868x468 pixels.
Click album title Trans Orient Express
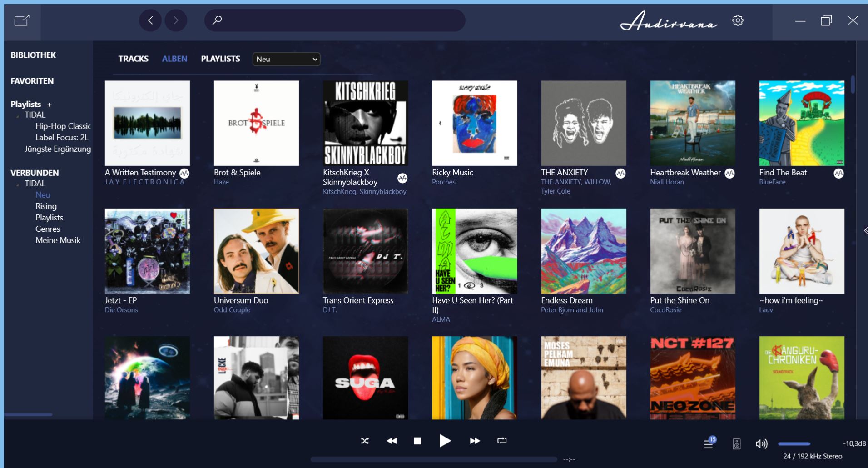click(x=358, y=300)
